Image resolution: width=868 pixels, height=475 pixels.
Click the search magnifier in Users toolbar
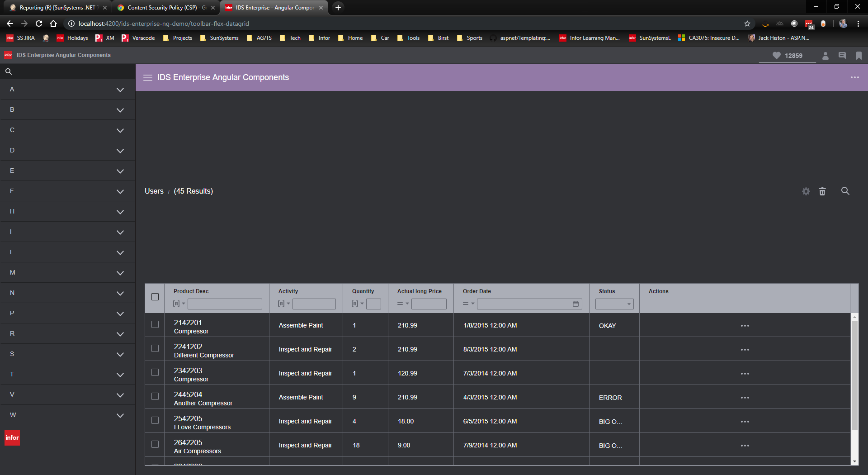tap(845, 191)
